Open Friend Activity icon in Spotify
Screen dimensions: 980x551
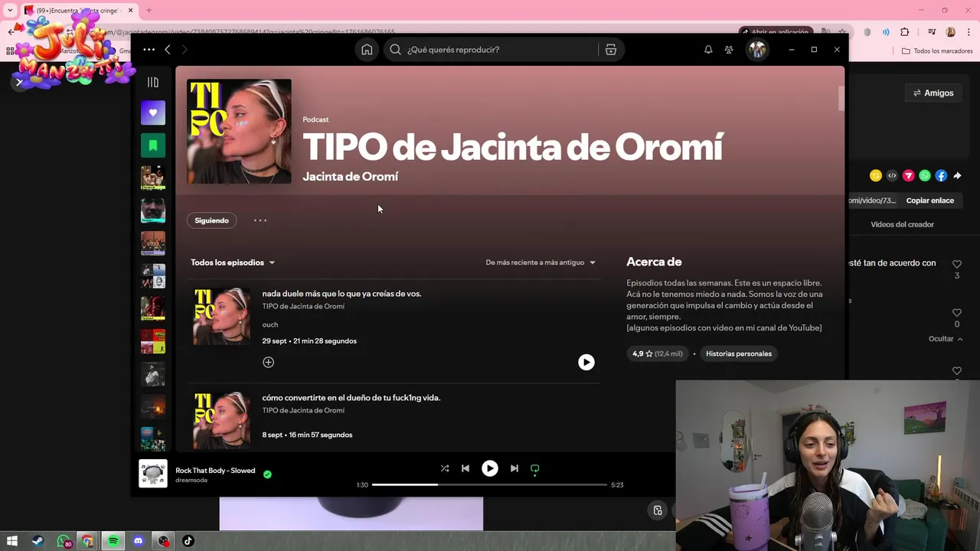[x=729, y=50]
